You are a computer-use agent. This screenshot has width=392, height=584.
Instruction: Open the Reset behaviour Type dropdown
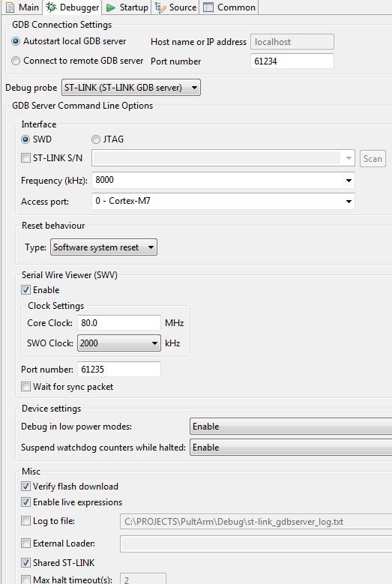pos(103,247)
